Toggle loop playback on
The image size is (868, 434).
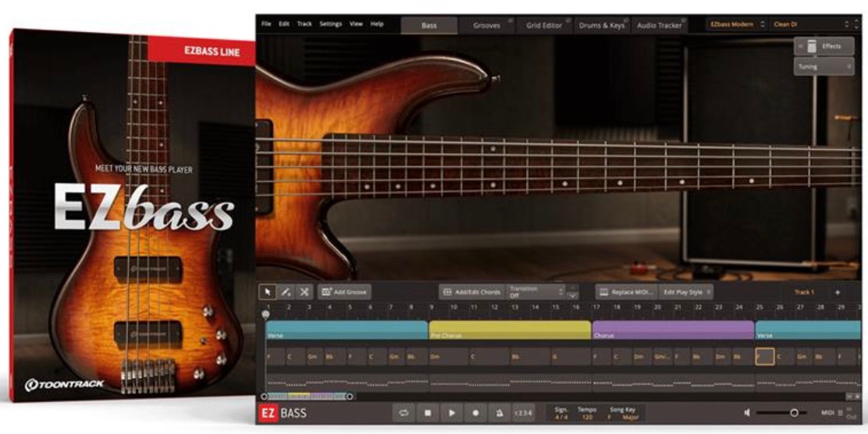pyautogui.click(x=404, y=412)
